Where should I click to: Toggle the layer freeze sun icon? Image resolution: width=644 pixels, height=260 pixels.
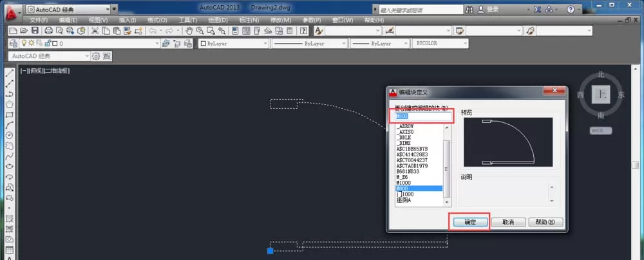tap(31, 42)
